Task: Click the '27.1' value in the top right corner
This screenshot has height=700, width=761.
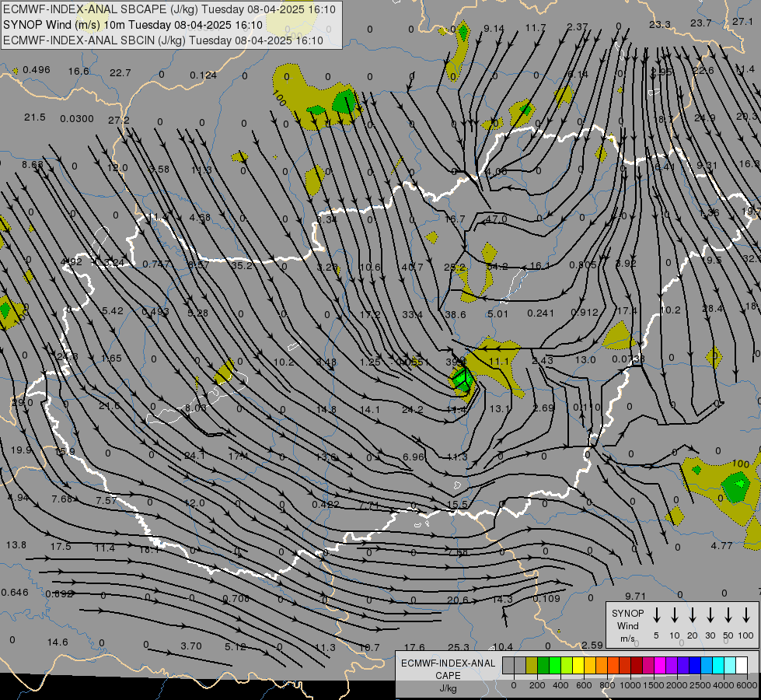Action: point(742,21)
